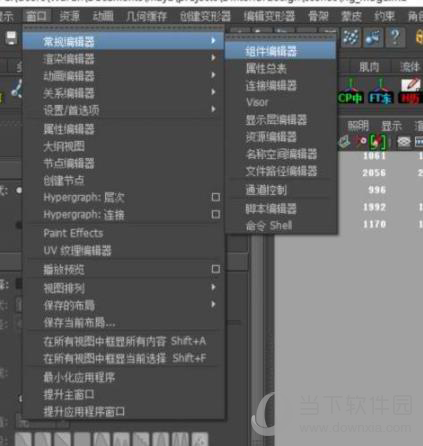Viewport: 423px width, 446px height.
Task: Open 节点编辑器 from the window menu
Action: 123,163
